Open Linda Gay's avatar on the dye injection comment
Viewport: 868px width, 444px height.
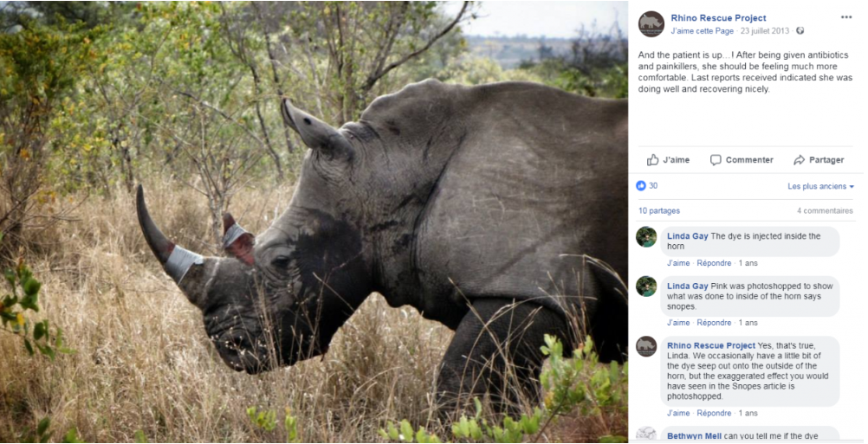tap(646, 237)
